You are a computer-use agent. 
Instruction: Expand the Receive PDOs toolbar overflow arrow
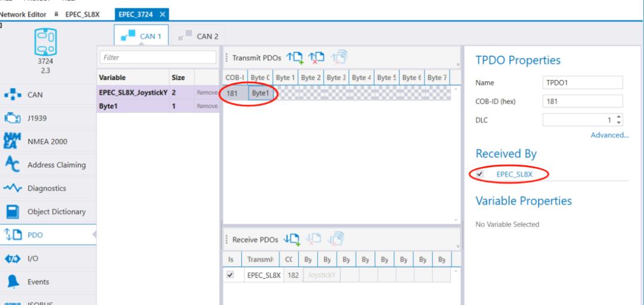[458, 246]
